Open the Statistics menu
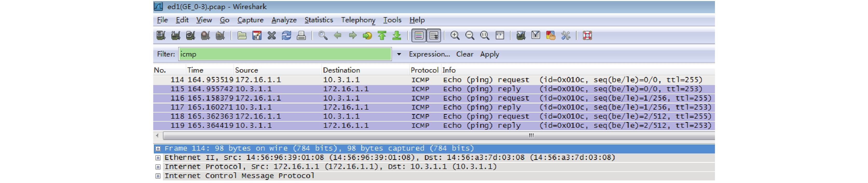 318,20
